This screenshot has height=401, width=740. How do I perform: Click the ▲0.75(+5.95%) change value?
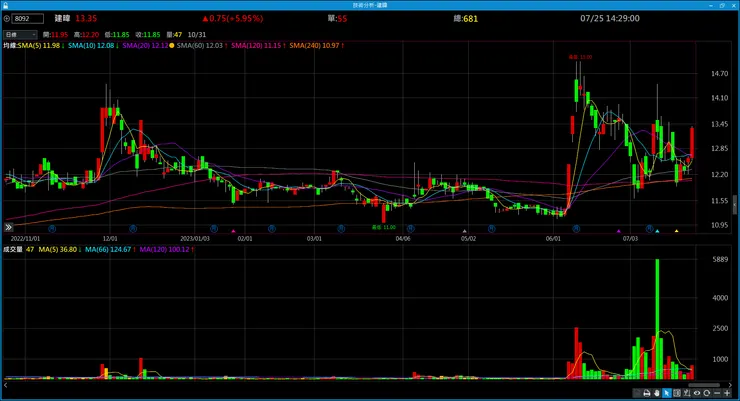(233, 18)
